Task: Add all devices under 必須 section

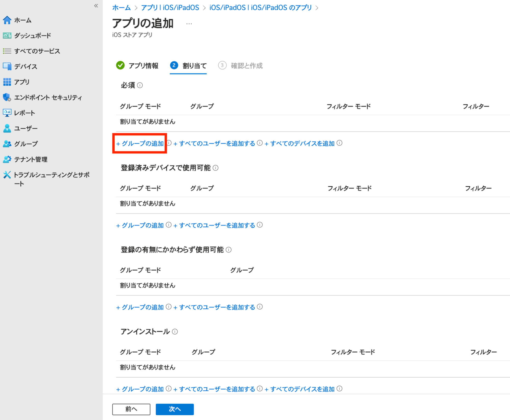Action: pos(300,143)
